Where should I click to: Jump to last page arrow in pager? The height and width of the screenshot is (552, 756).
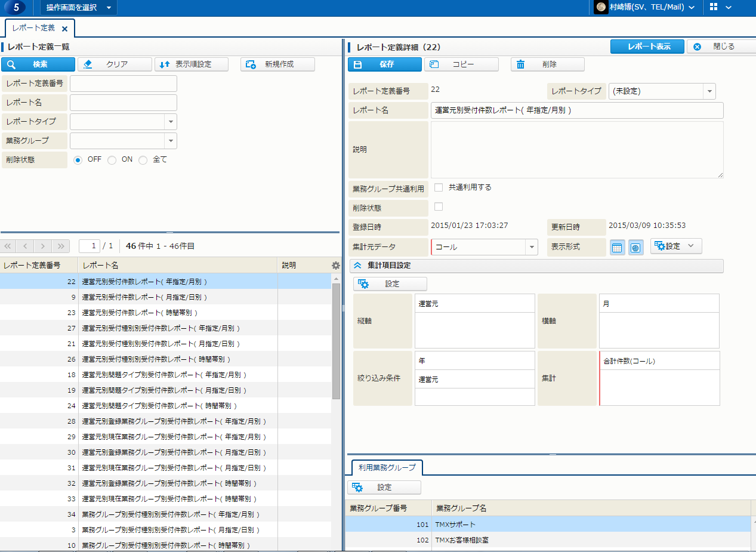(60, 246)
